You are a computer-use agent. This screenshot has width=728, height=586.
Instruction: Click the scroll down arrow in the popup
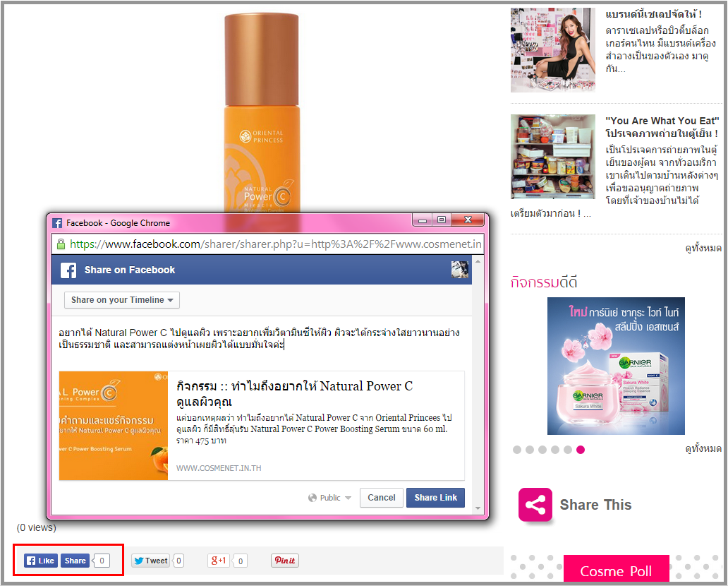pyautogui.click(x=478, y=508)
